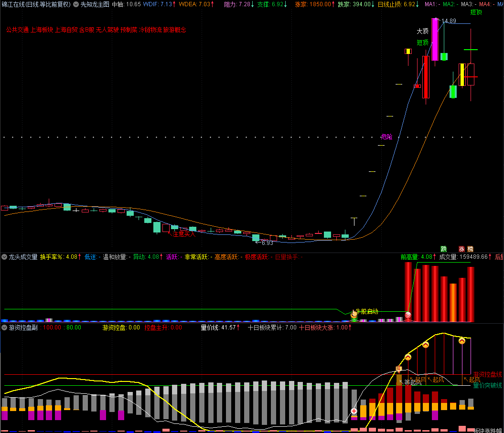
Task: Click the red 涨 badge icon
Action: click(x=462, y=249)
